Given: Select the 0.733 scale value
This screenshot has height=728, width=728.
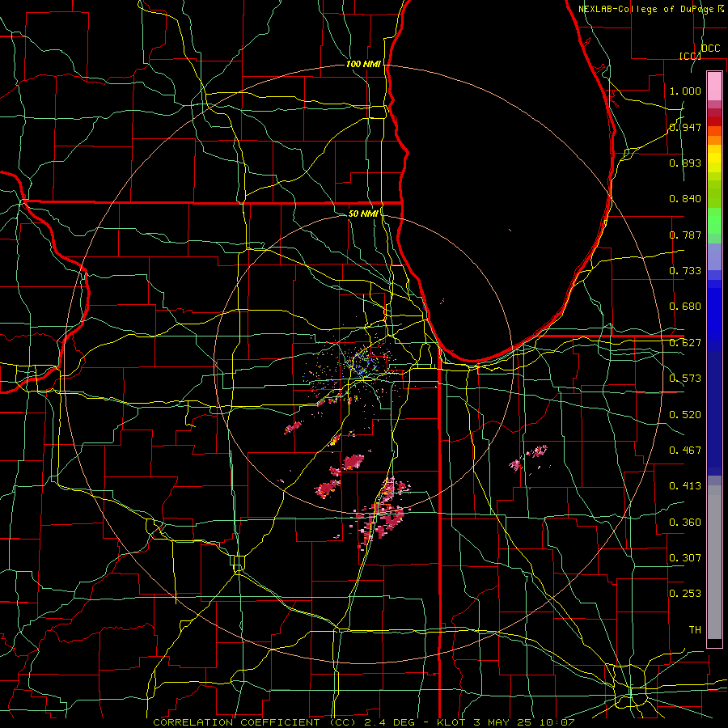Looking at the screenshot, I should pyautogui.click(x=685, y=270).
